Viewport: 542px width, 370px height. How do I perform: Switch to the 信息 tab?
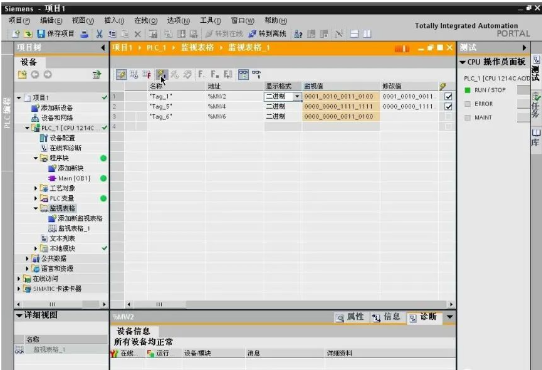[387, 317]
